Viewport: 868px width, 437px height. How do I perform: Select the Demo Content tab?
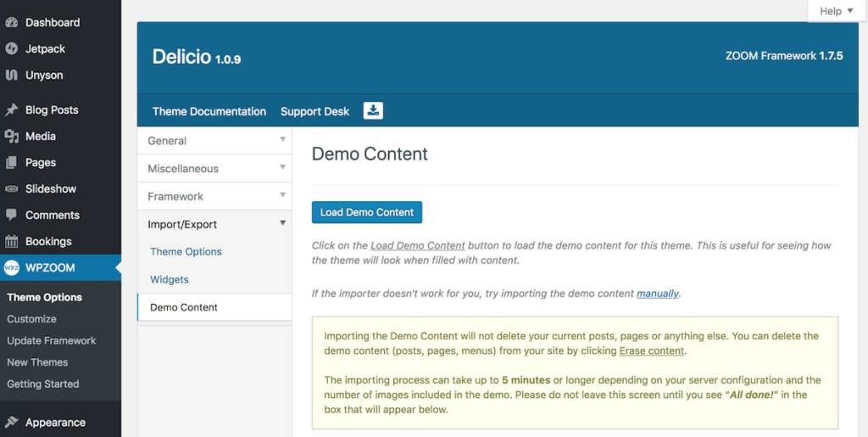[x=214, y=307]
